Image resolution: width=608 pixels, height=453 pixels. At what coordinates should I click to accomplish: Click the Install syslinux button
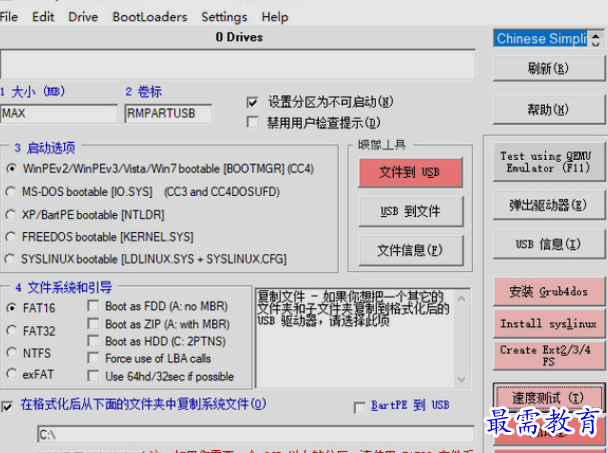pyautogui.click(x=549, y=323)
